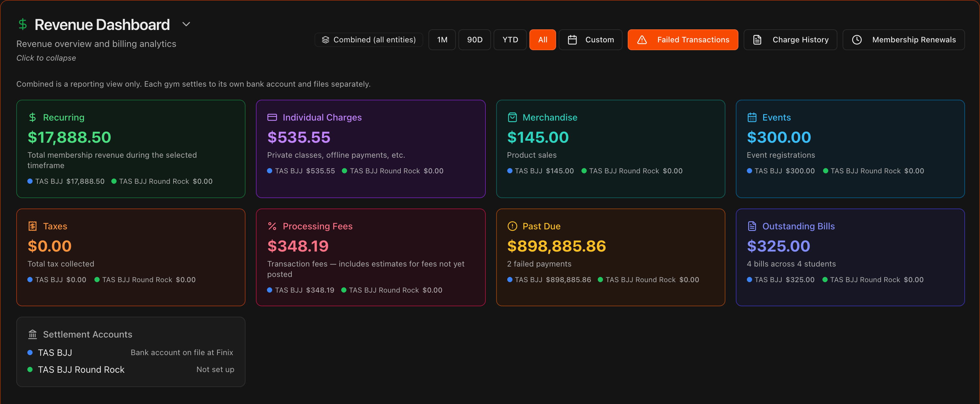Click the calendar icon on the Events card
This screenshot has width=980, height=404.
coord(752,117)
